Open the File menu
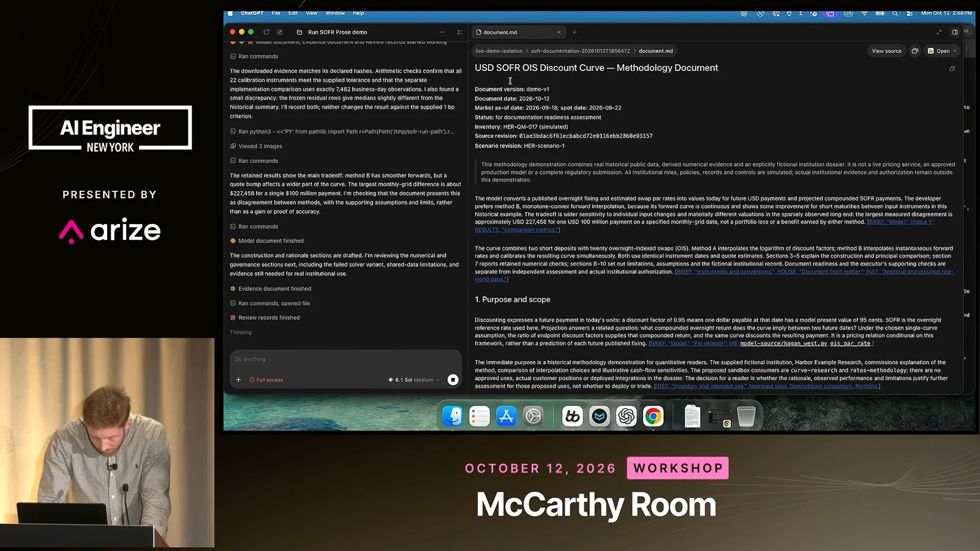The width and height of the screenshot is (980, 551). [276, 13]
